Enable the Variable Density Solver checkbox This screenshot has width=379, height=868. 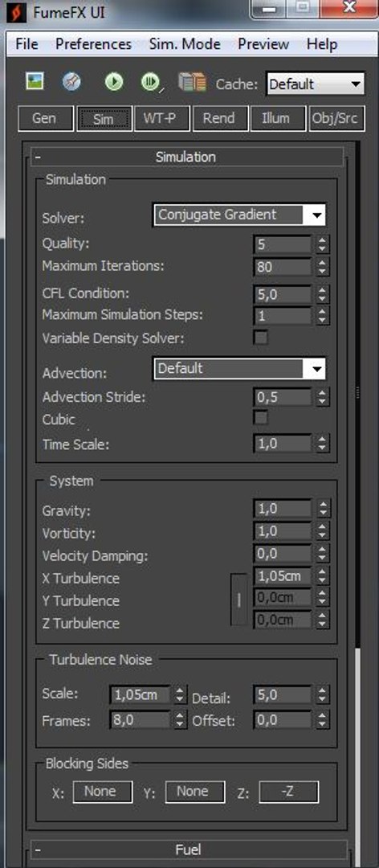pyautogui.click(x=261, y=337)
